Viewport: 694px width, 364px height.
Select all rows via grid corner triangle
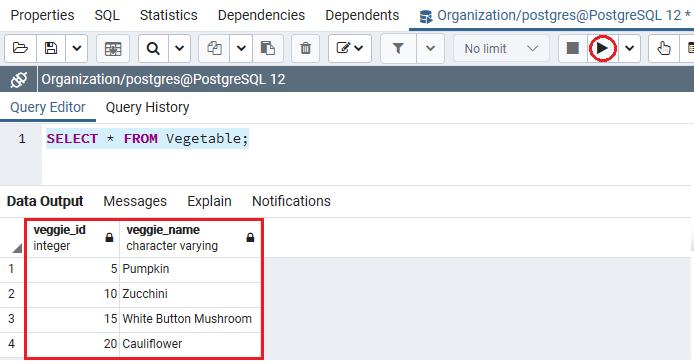point(17,248)
